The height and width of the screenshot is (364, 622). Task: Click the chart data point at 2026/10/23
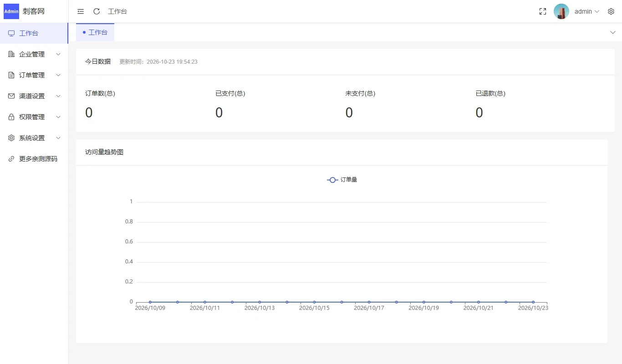point(533,302)
